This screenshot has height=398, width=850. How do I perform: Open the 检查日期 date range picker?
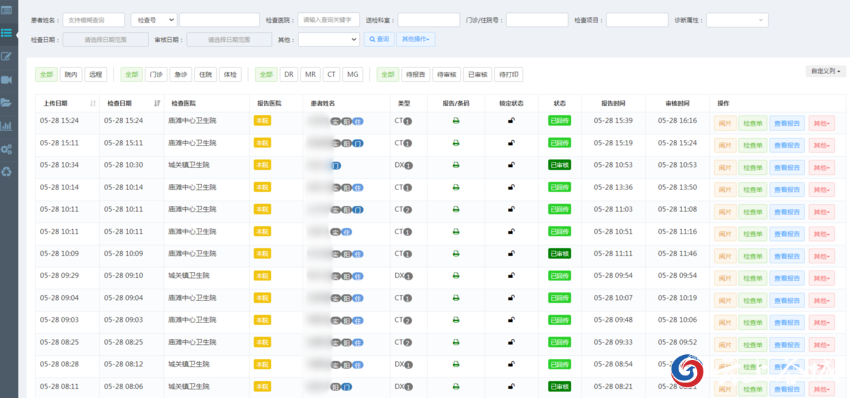point(106,40)
